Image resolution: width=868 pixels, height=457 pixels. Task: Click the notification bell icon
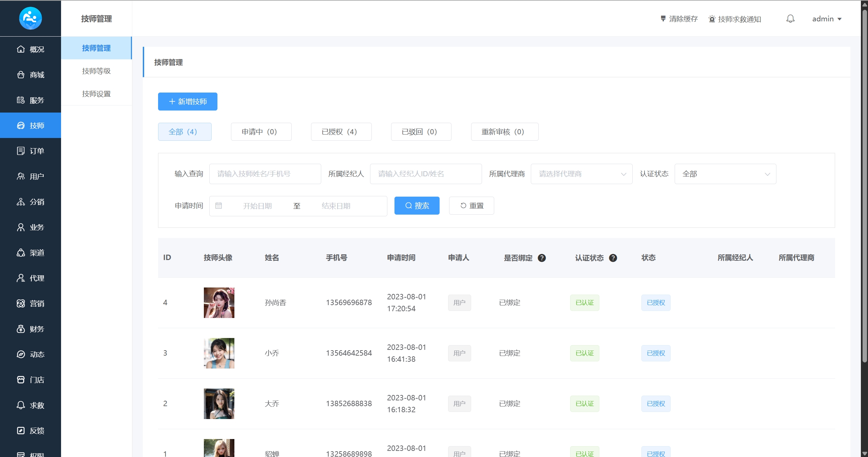[x=790, y=19]
